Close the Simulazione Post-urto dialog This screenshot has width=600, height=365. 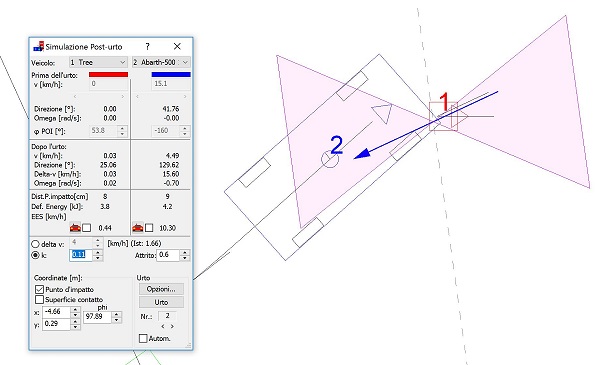177,46
